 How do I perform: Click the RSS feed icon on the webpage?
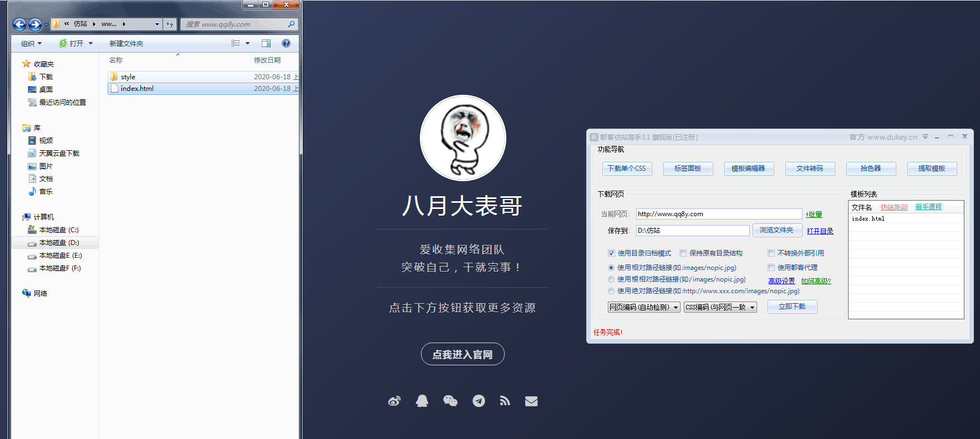505,401
